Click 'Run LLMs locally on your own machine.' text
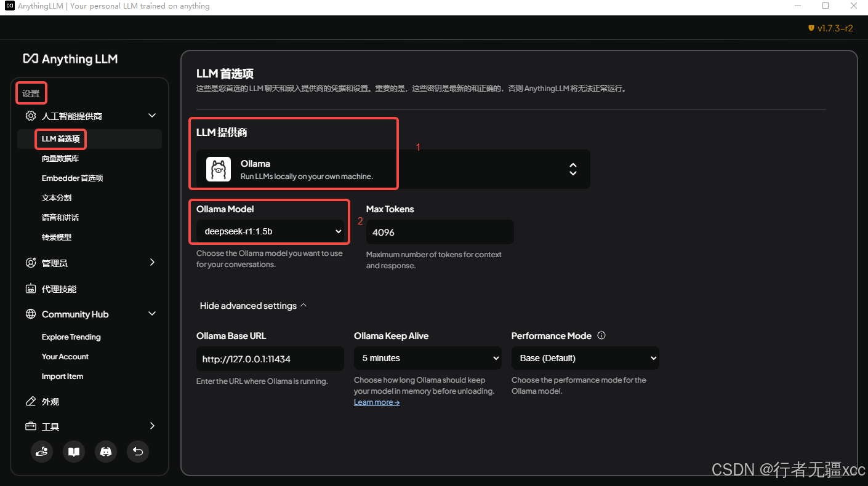 click(307, 177)
